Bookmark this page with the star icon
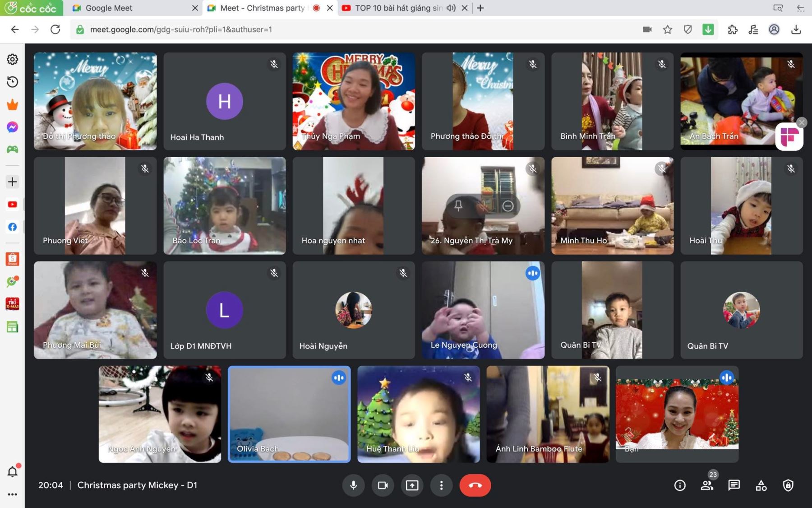812x508 pixels. [x=668, y=29]
